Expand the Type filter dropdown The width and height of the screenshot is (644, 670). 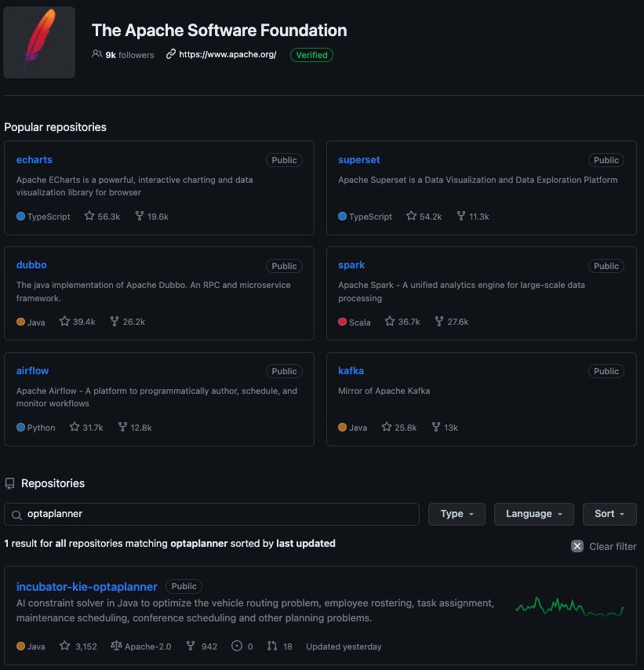[457, 514]
